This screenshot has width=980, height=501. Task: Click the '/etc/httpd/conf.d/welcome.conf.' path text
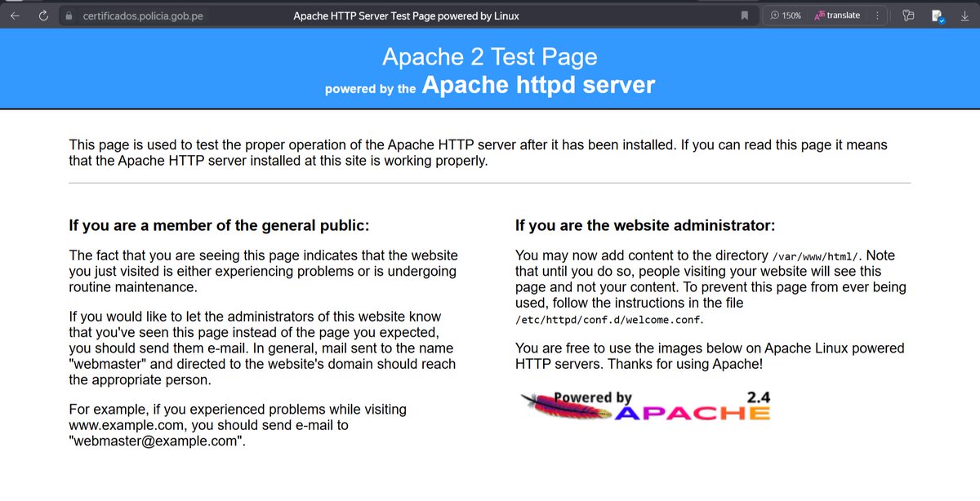pos(609,319)
